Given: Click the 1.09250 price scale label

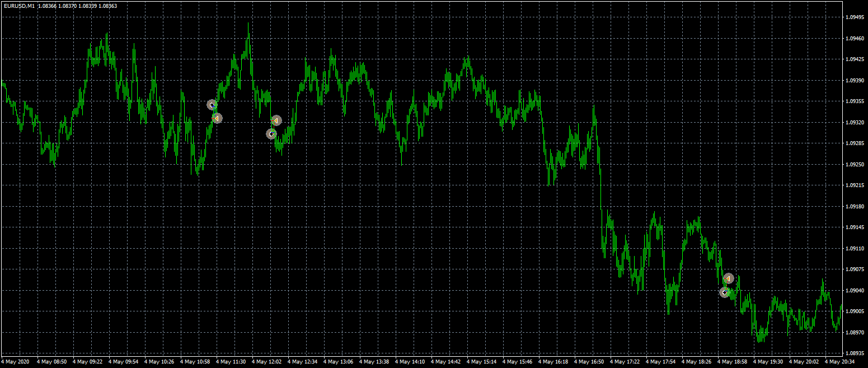Looking at the screenshot, I should click(x=856, y=164).
